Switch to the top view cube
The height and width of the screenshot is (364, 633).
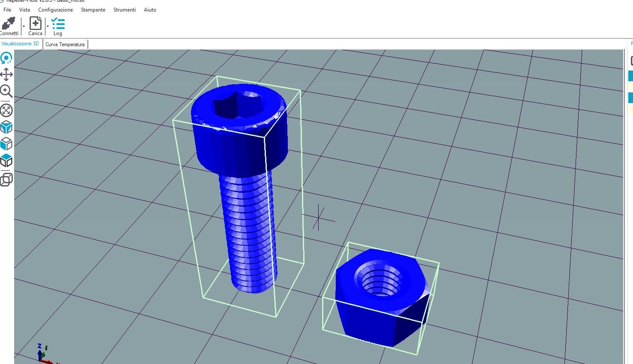(x=6, y=161)
